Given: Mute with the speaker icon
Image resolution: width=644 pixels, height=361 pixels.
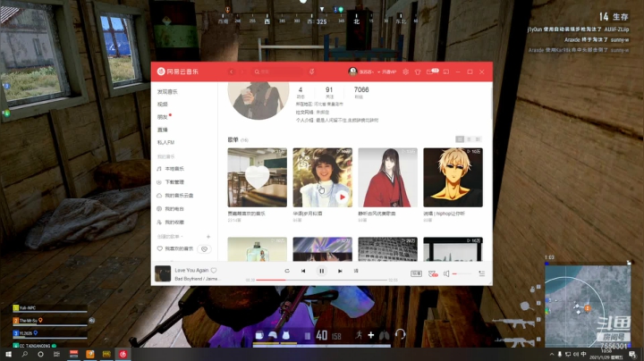Looking at the screenshot, I should (446, 273).
